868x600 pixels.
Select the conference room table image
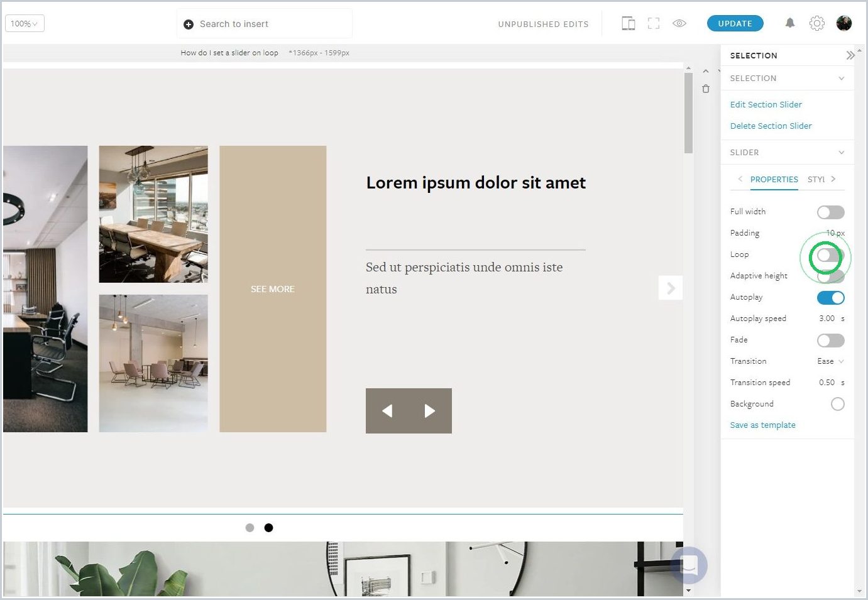coord(153,214)
